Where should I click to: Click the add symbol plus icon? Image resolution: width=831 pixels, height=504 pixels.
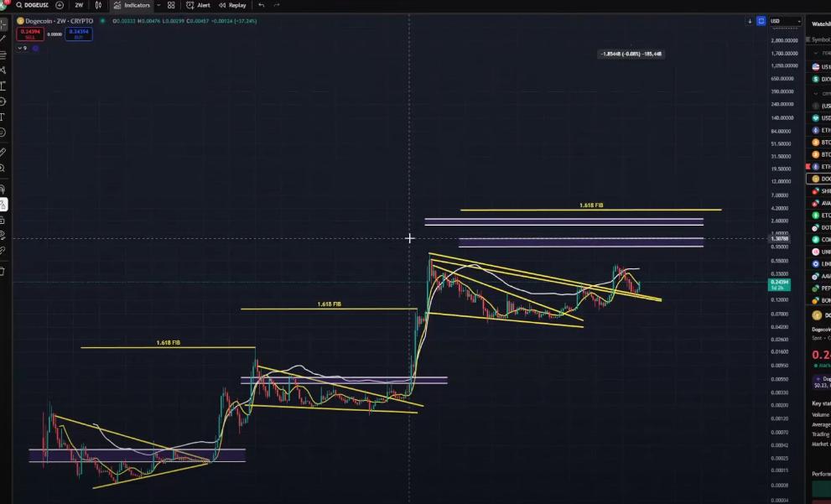pyautogui.click(x=60, y=5)
